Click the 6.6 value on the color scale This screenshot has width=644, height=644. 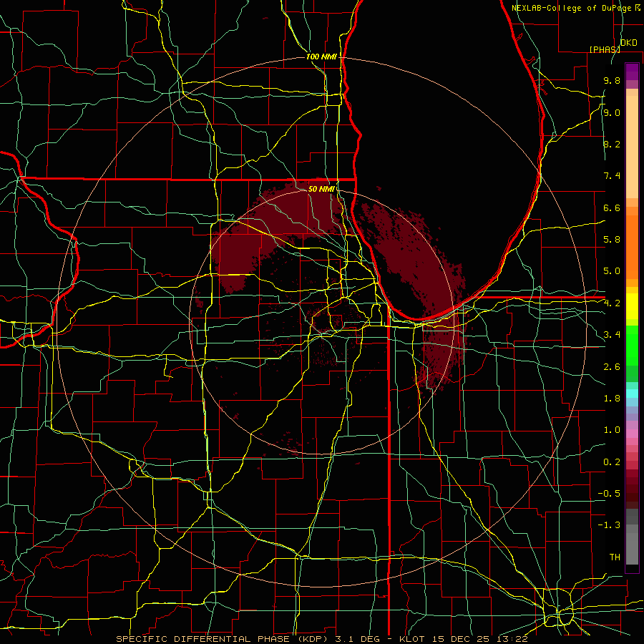612,208
